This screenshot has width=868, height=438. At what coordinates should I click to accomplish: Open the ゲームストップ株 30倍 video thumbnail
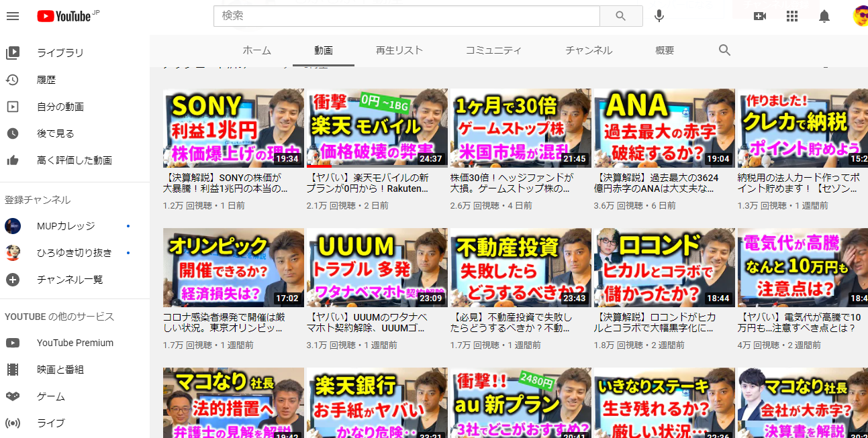(x=521, y=128)
